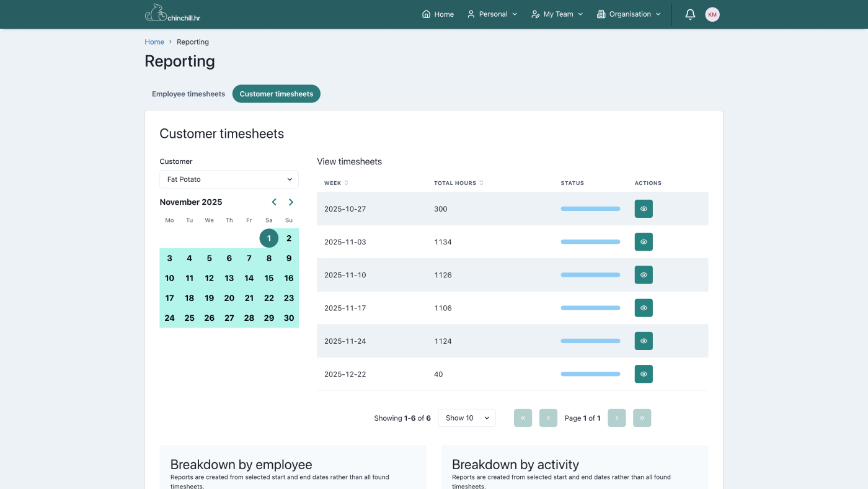View timesheet for week 2025-11-24
868x489 pixels.
(x=644, y=341)
